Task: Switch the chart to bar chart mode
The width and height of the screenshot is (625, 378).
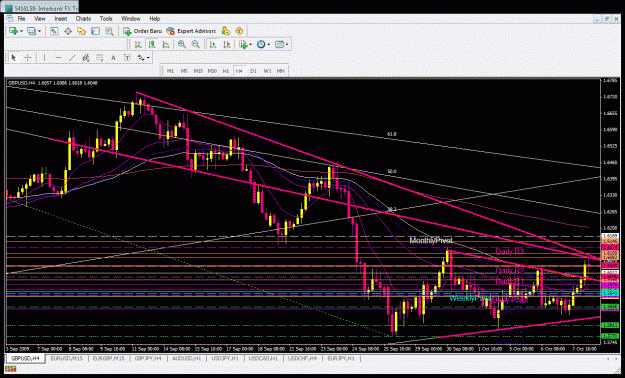Action: pyautogui.click(x=138, y=45)
